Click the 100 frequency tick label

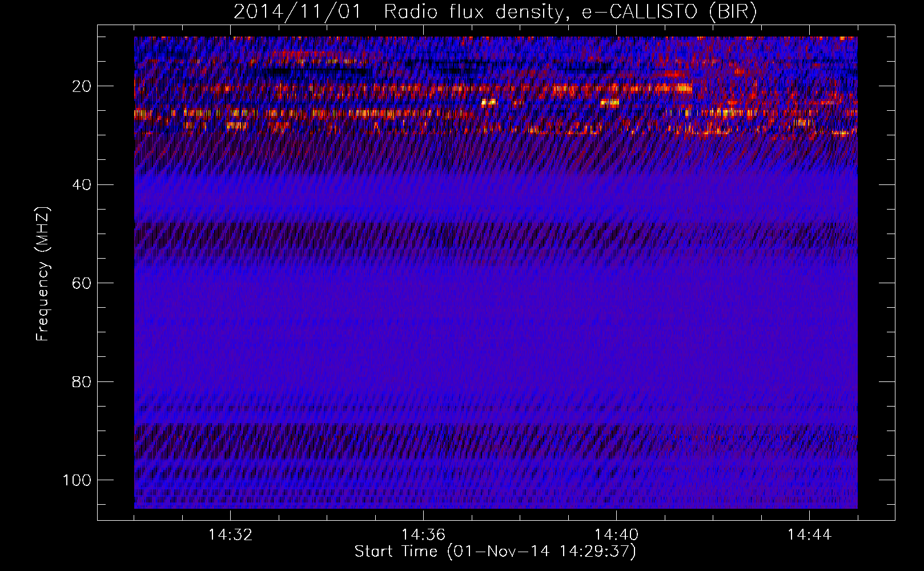77,480
